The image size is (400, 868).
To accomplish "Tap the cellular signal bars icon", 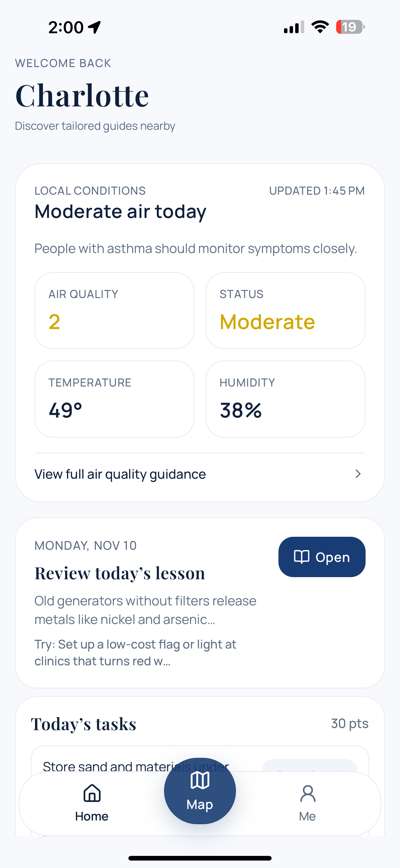I will (x=294, y=27).
